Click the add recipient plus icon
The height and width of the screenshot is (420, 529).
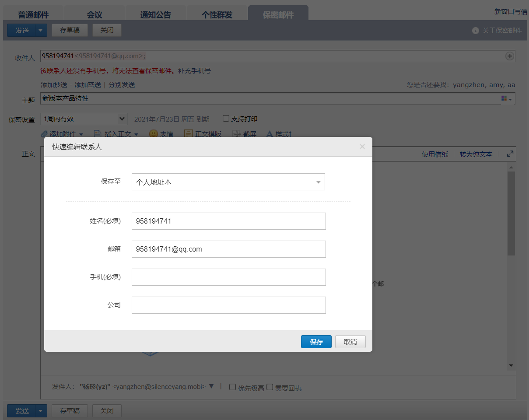coord(509,56)
